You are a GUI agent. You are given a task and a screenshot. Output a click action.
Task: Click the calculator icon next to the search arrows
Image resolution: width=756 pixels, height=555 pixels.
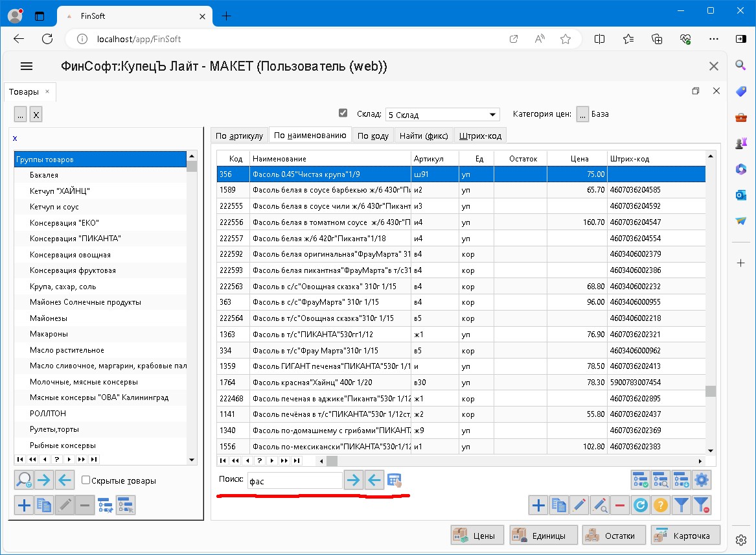point(394,480)
